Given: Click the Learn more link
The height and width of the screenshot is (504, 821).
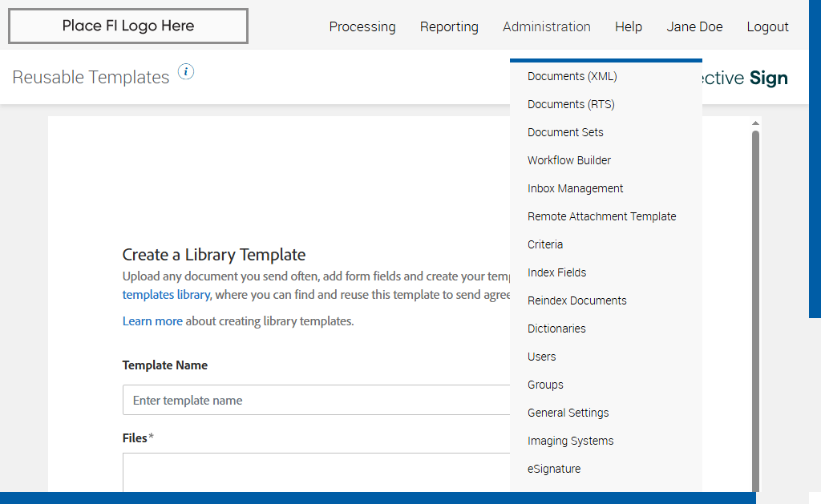Looking at the screenshot, I should [x=152, y=321].
